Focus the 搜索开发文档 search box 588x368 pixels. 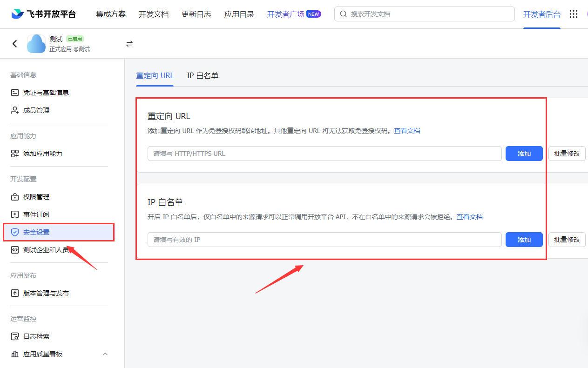(x=424, y=14)
